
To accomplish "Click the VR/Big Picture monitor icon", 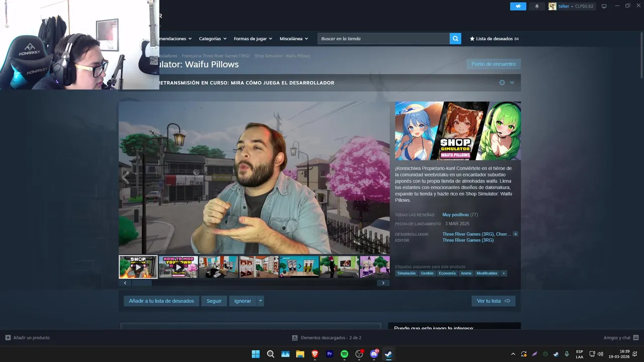I will pyautogui.click(x=604, y=6).
